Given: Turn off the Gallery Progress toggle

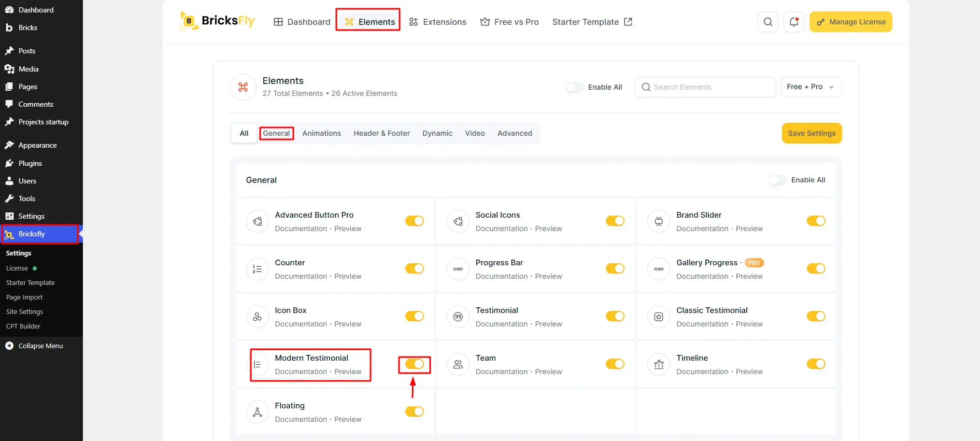Looking at the screenshot, I should coord(816,268).
